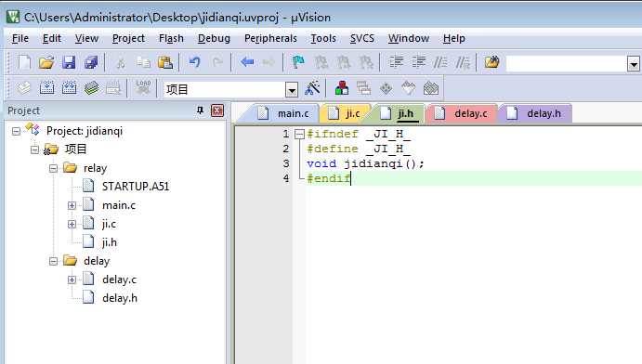Viewport: 642px width, 364px height.
Task: Switch to the ji.c editor tab
Action: [346, 113]
